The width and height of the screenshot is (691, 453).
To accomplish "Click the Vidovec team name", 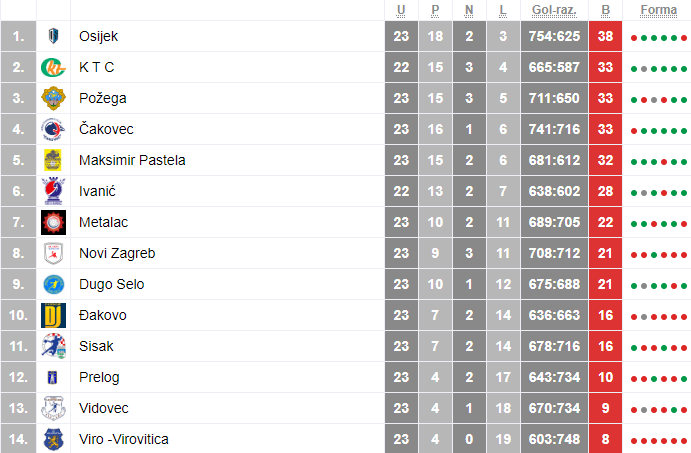I will (x=104, y=408).
